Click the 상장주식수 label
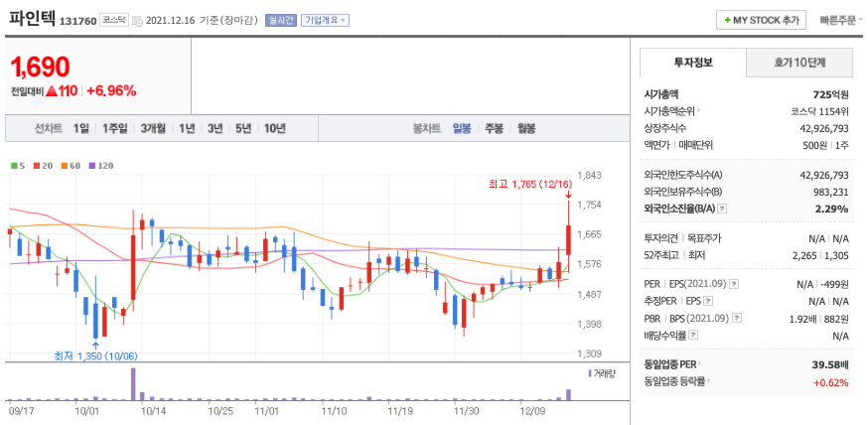 click(x=665, y=128)
